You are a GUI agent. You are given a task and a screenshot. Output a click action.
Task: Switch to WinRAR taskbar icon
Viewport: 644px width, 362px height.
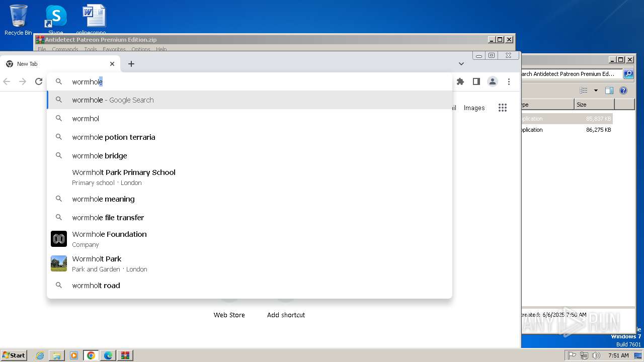click(x=125, y=355)
